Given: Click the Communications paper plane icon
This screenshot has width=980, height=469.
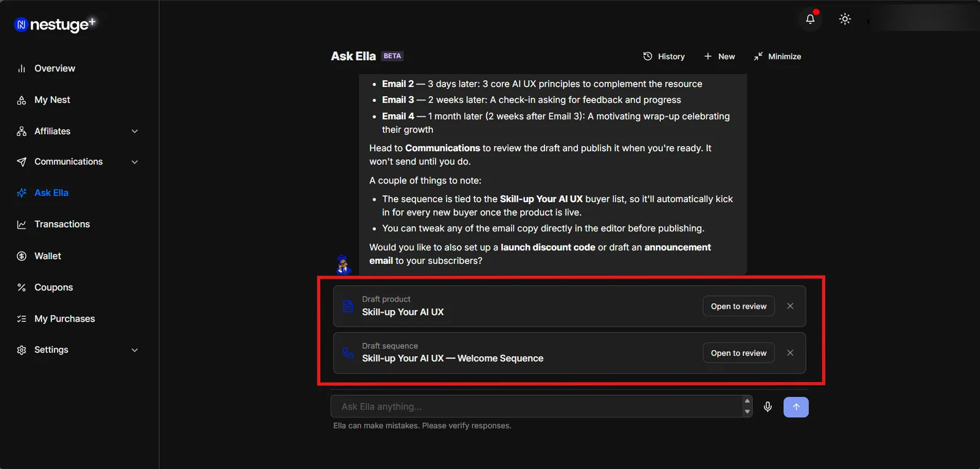Looking at the screenshot, I should point(21,162).
